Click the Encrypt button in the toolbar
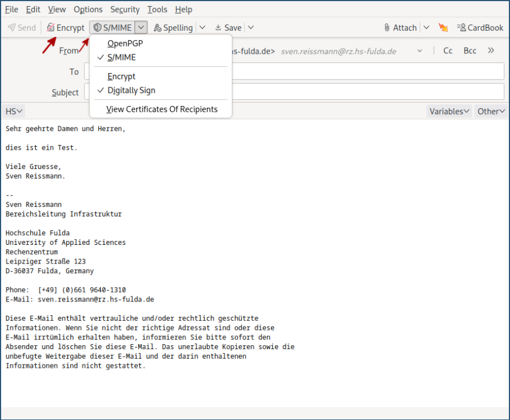510x420 pixels. 65,27
